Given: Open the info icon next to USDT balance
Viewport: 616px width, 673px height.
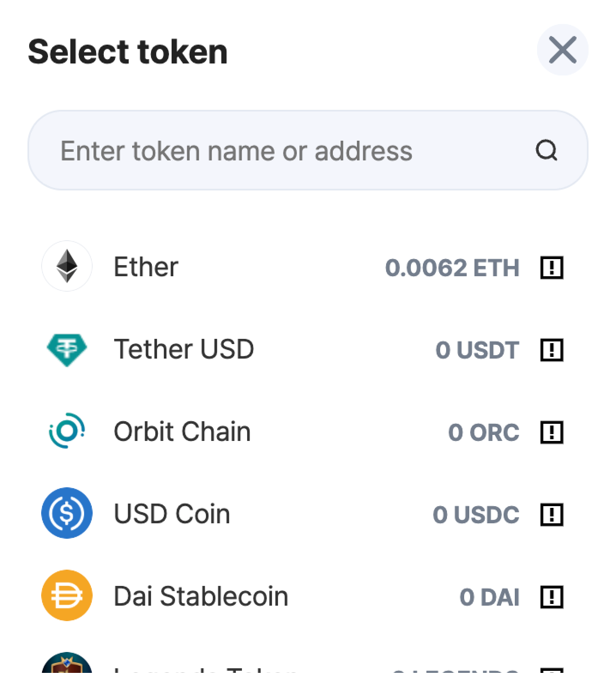Looking at the screenshot, I should tap(551, 350).
